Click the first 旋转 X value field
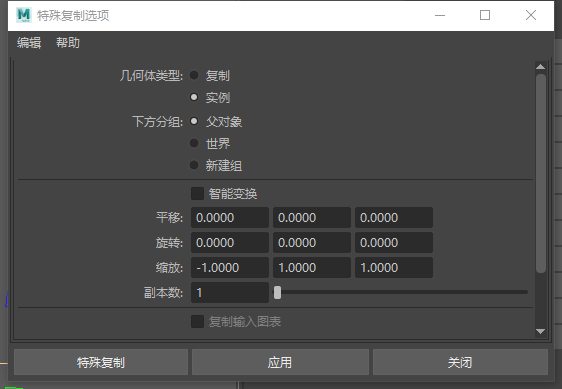The height and width of the screenshot is (389, 562). tap(230, 243)
